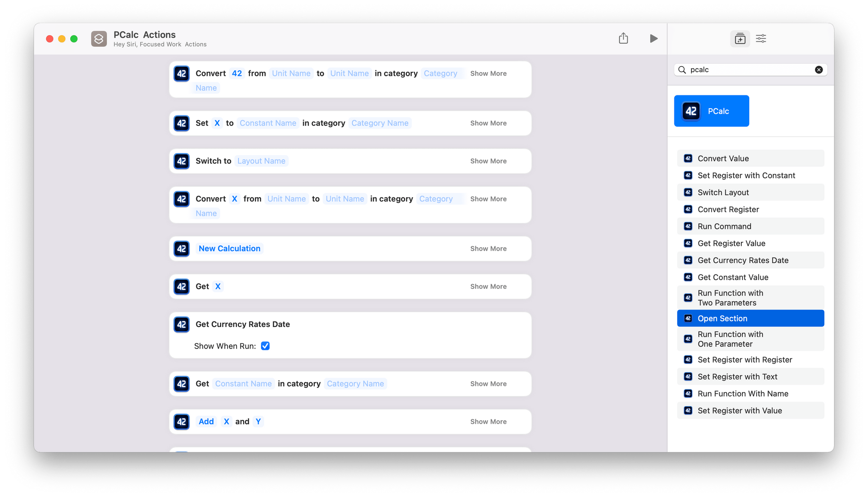
Task: Click the icon beside Get Constant Value
Action: pyautogui.click(x=688, y=277)
